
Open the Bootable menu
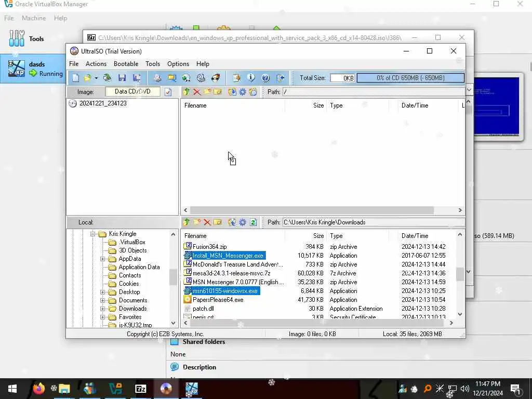click(x=126, y=64)
